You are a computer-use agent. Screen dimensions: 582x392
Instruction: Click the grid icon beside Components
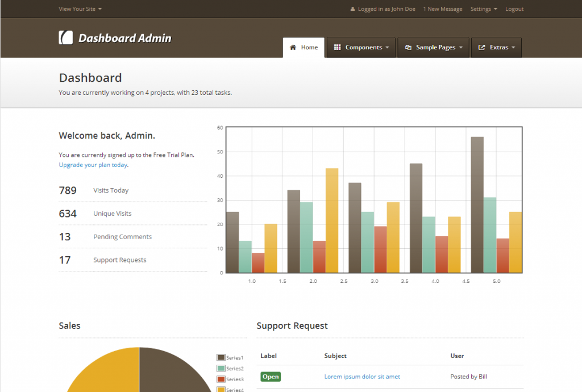pos(337,47)
